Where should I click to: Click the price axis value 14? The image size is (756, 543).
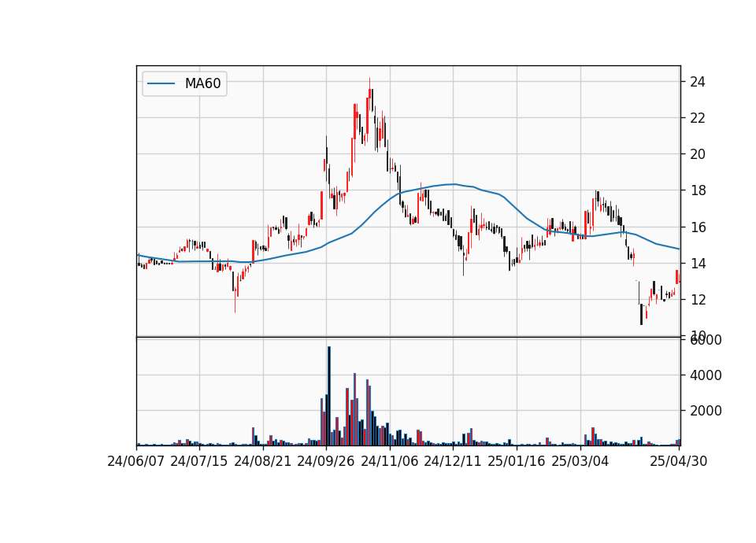(698, 264)
